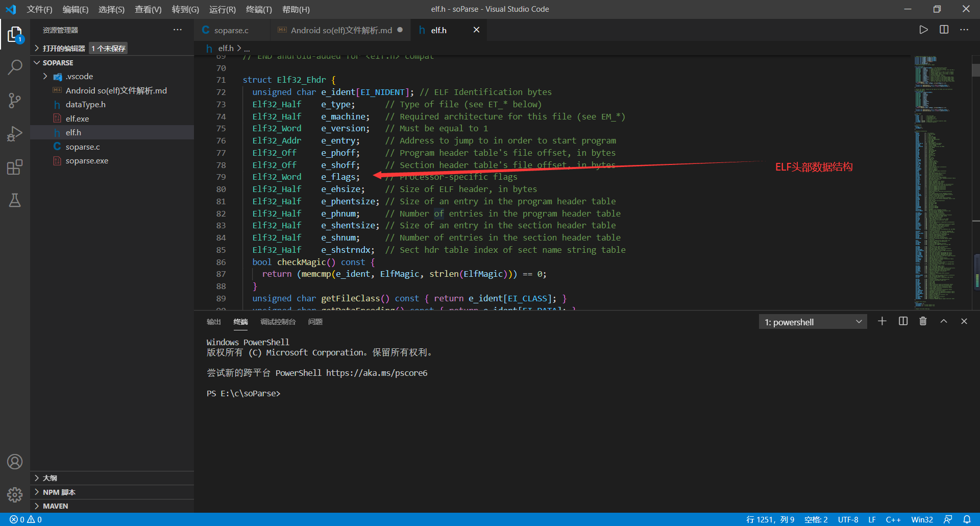Open Source Control view
Viewport: 980px width, 526px height.
click(15, 100)
